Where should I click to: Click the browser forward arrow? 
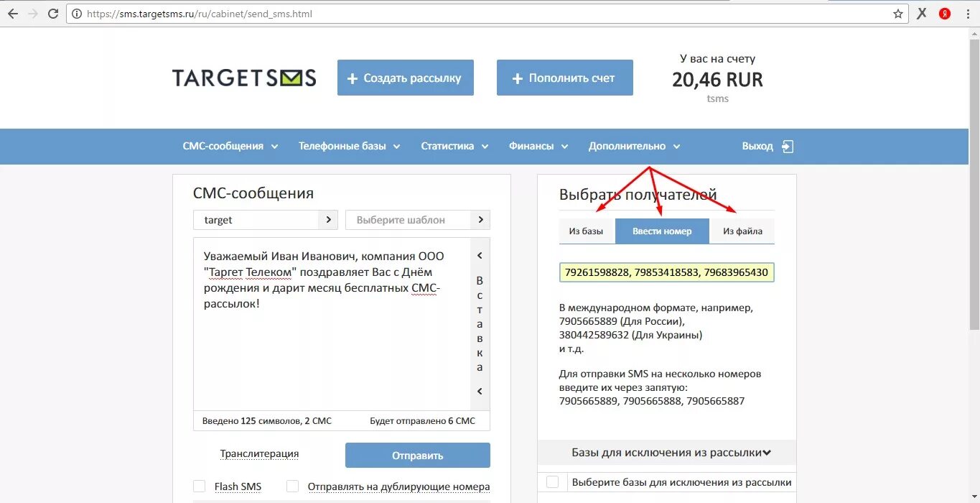[32, 14]
